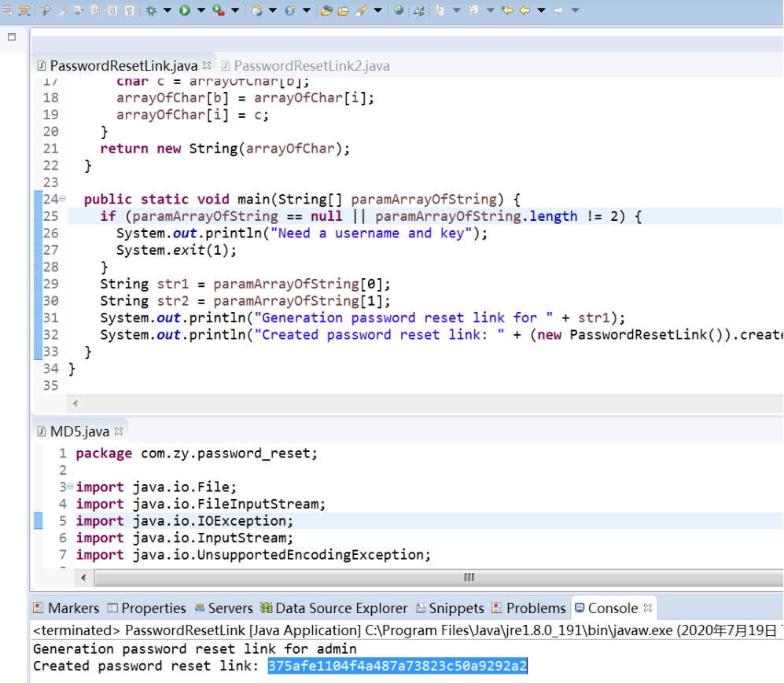Click the MD5 editor horizontal scrollbar thumb
The height and width of the screenshot is (683, 784).
pos(440,578)
